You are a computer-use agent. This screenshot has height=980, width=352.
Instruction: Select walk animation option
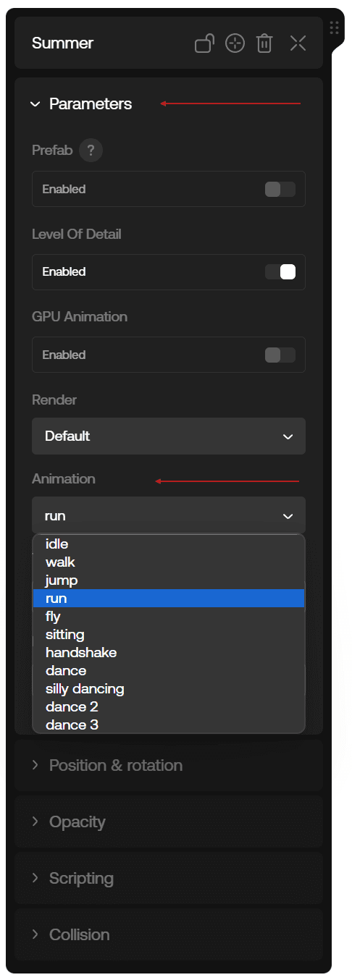pos(169,562)
